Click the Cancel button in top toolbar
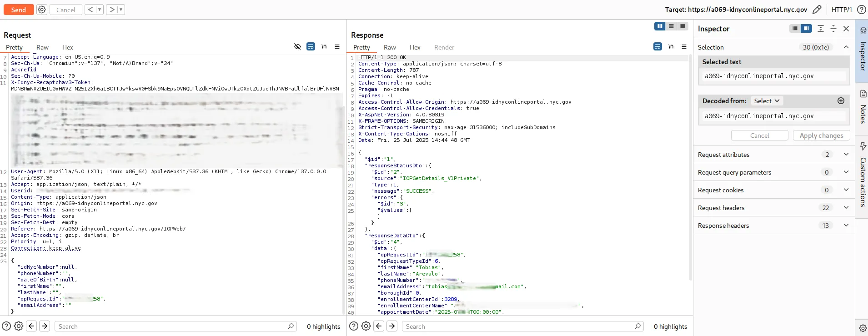The width and height of the screenshot is (868, 336). (x=66, y=10)
